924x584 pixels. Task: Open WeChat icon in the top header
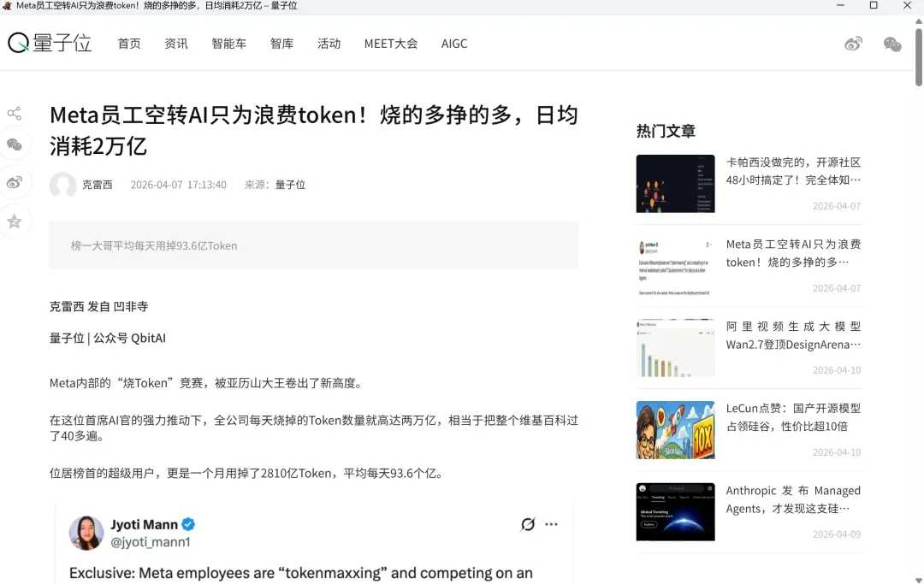[892, 44]
